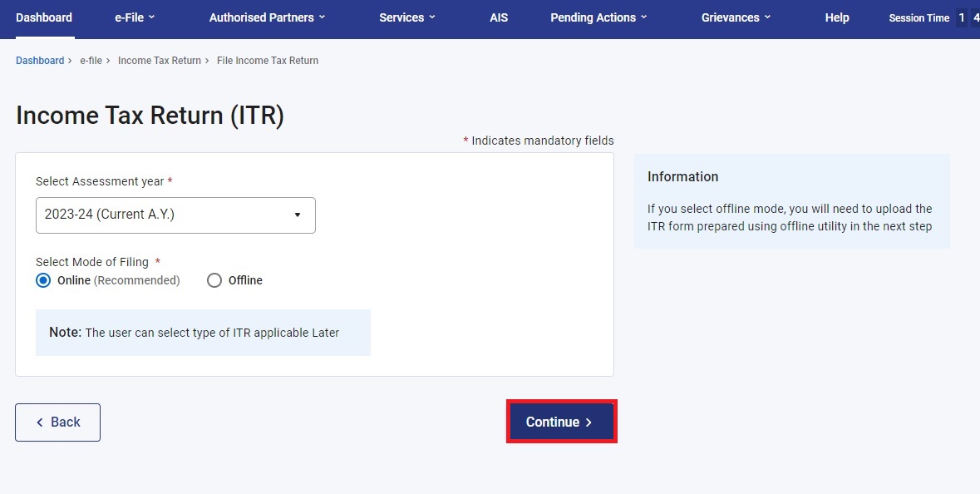Click the Session Time counter display

click(918, 17)
